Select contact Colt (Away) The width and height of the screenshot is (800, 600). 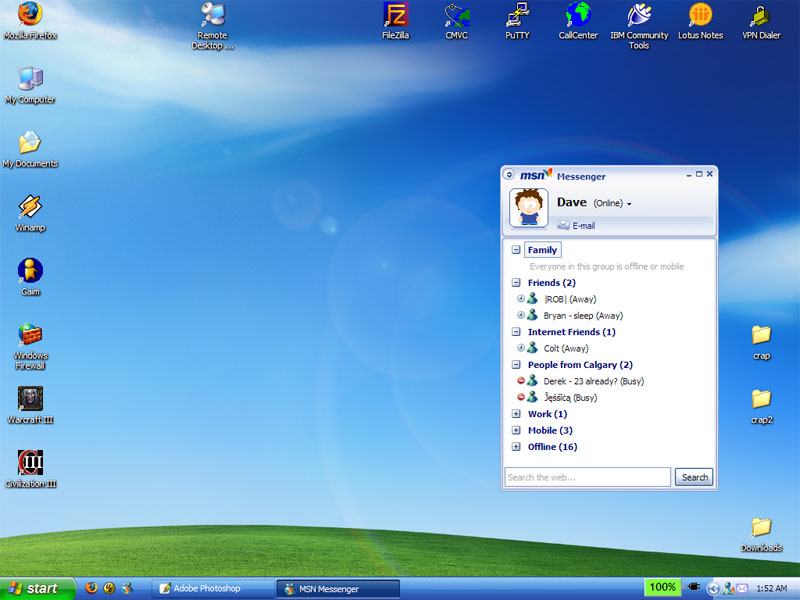coord(565,348)
